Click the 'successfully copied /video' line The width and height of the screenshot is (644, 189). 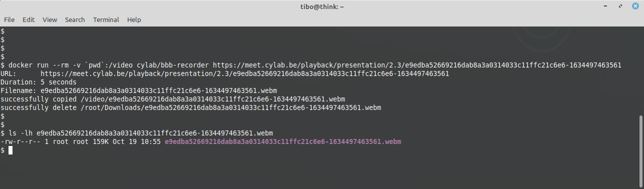coord(173,99)
